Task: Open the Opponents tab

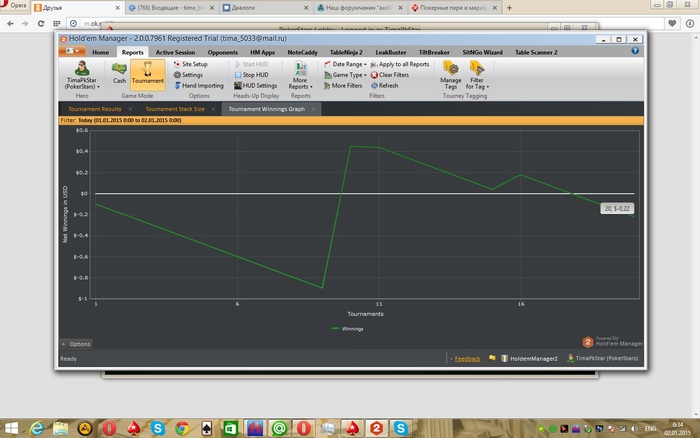Action: click(x=223, y=52)
